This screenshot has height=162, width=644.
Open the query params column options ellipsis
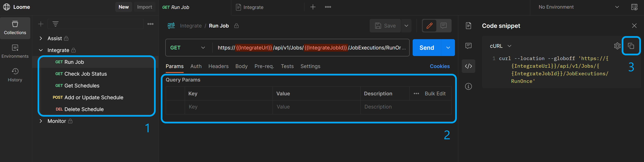click(x=416, y=94)
